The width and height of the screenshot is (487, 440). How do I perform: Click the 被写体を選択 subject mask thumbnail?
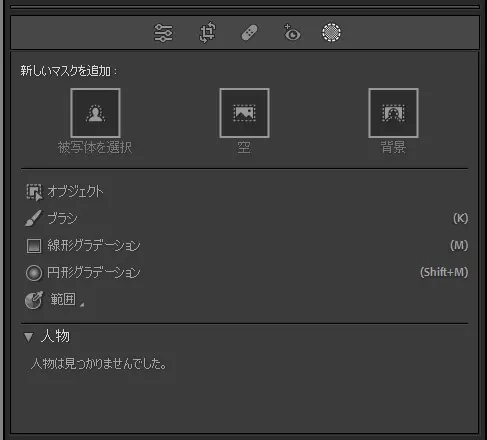coord(95,113)
